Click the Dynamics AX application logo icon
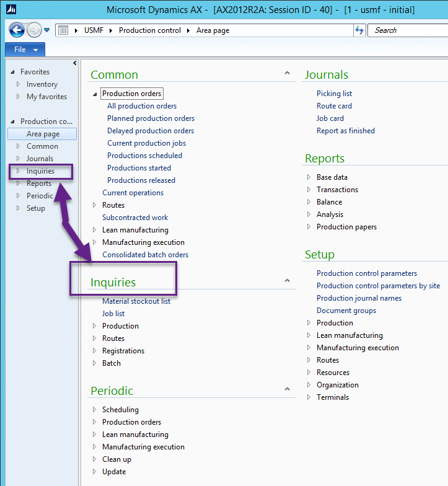The height and width of the screenshot is (486, 448). pyautogui.click(x=11, y=9)
